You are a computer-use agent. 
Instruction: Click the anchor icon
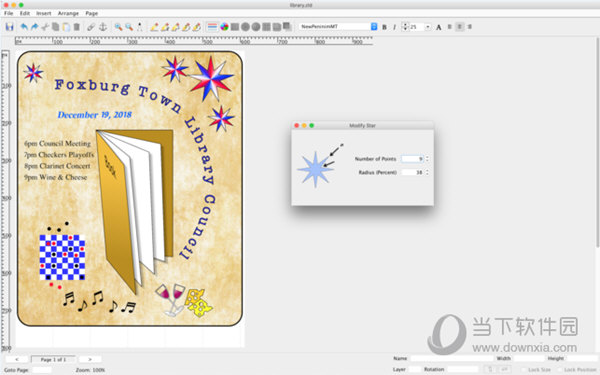tap(103, 27)
